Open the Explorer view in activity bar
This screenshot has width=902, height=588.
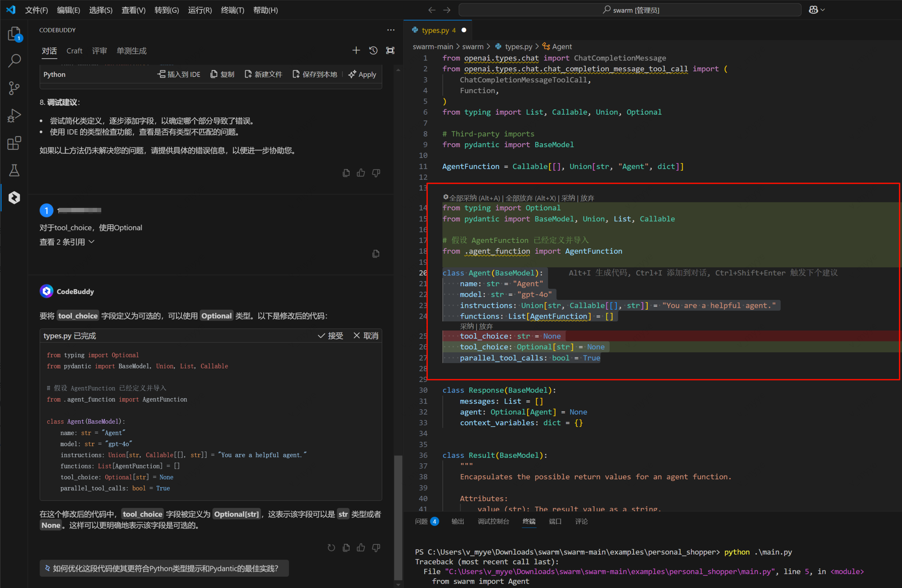(x=14, y=34)
